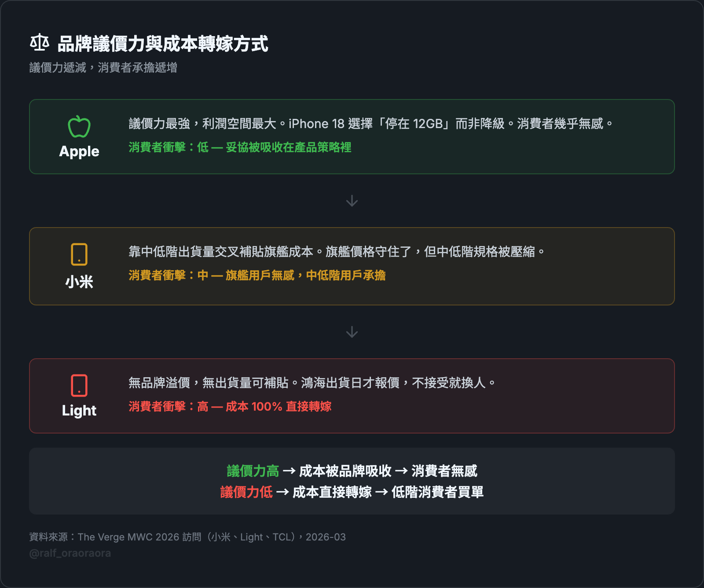Click the Light brand label
704x588 pixels.
tap(79, 411)
